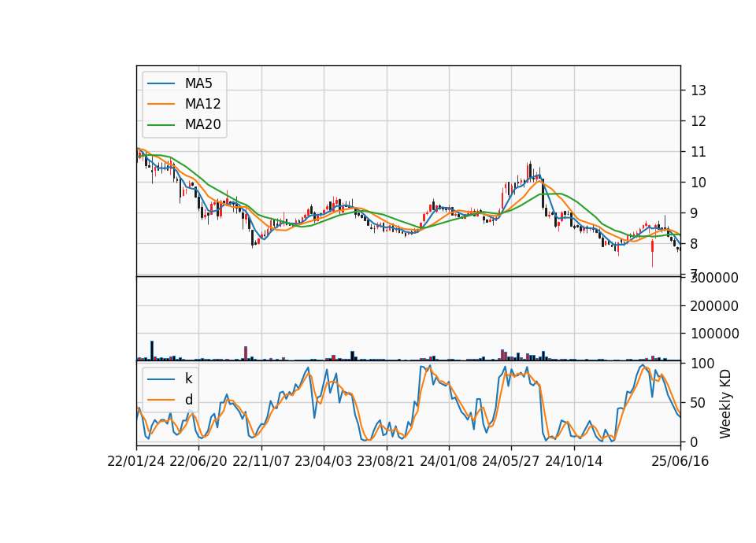Click the price axis value 11
Screen dimensions: 756x543
[x=699, y=152]
